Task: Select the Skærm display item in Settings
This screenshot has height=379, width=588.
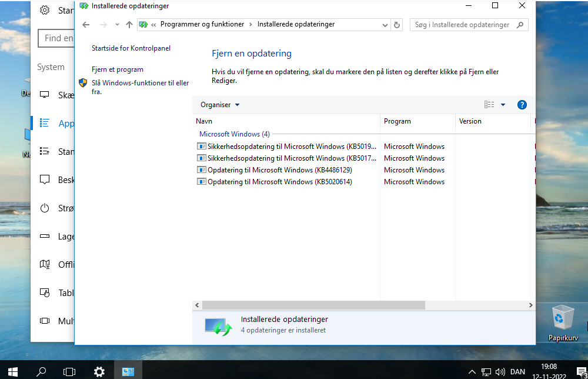Action: click(54, 95)
